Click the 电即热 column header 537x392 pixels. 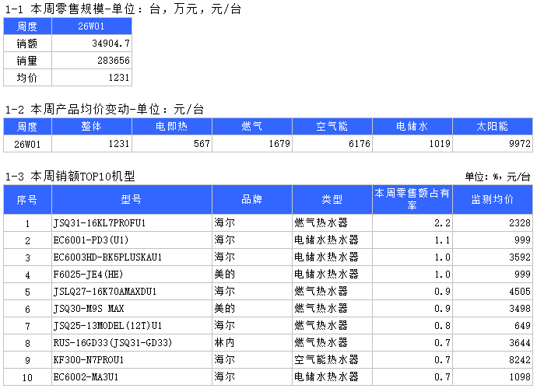coord(171,127)
